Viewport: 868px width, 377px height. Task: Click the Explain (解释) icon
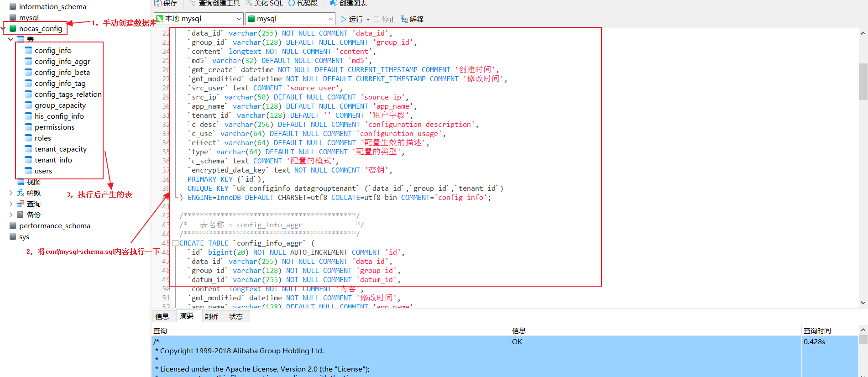coord(404,19)
